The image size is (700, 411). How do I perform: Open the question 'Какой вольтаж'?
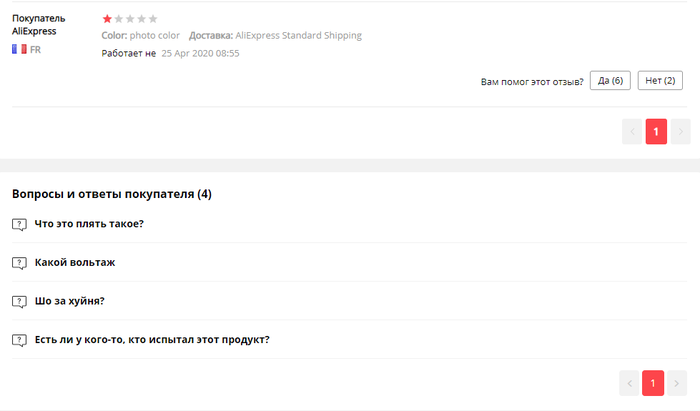click(x=75, y=263)
